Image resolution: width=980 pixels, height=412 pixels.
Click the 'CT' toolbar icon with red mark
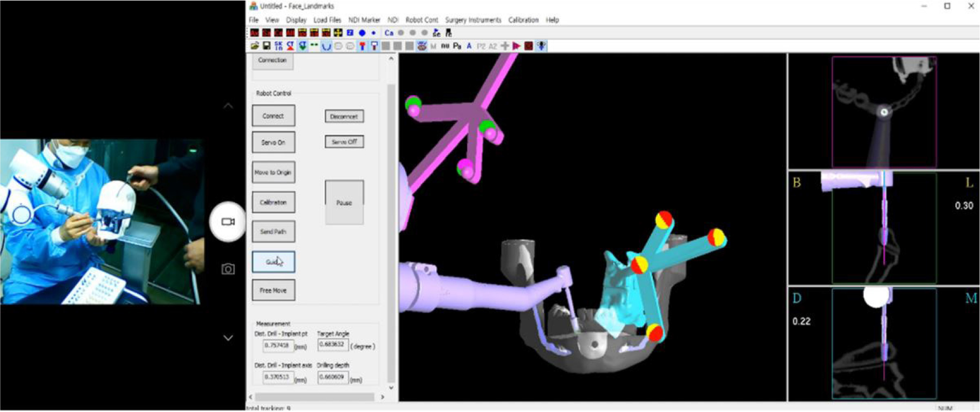290,46
